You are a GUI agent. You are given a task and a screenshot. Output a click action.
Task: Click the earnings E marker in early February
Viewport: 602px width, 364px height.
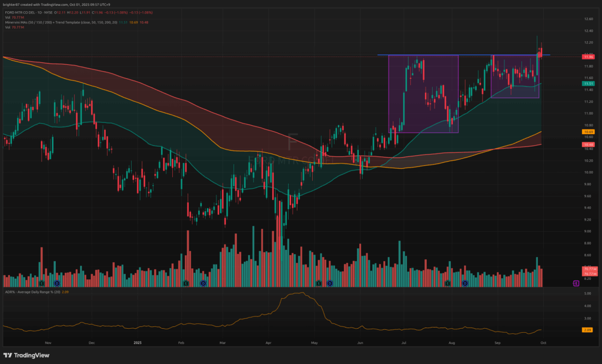coord(185,283)
